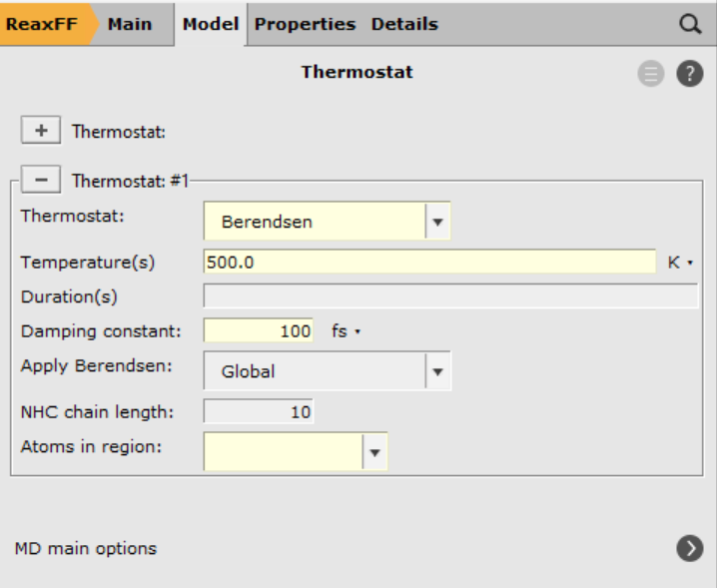Open the Properties tab
The width and height of the screenshot is (717, 588).
click(305, 24)
